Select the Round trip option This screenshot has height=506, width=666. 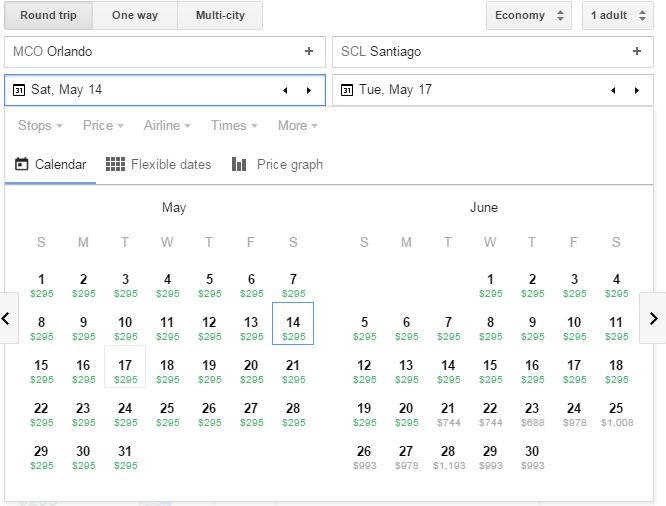48,16
